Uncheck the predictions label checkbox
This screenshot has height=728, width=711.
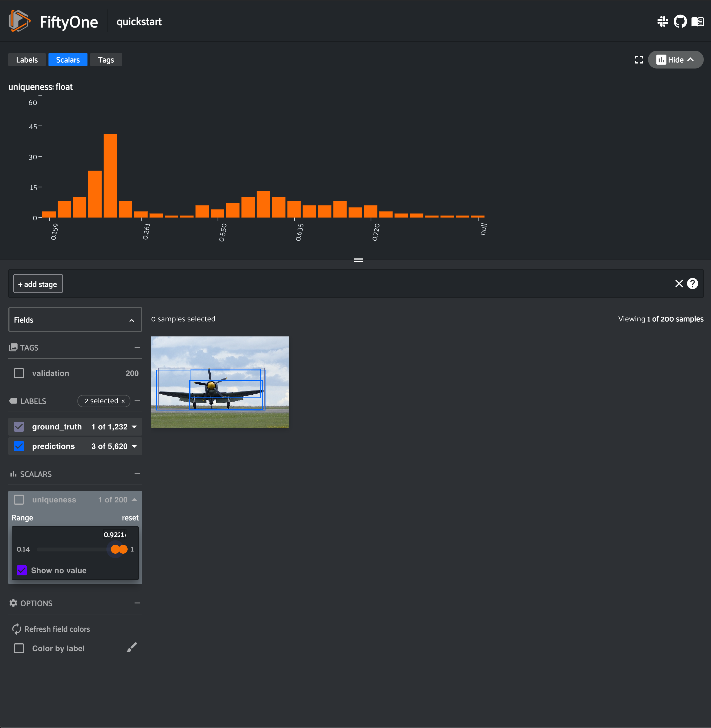pos(19,446)
